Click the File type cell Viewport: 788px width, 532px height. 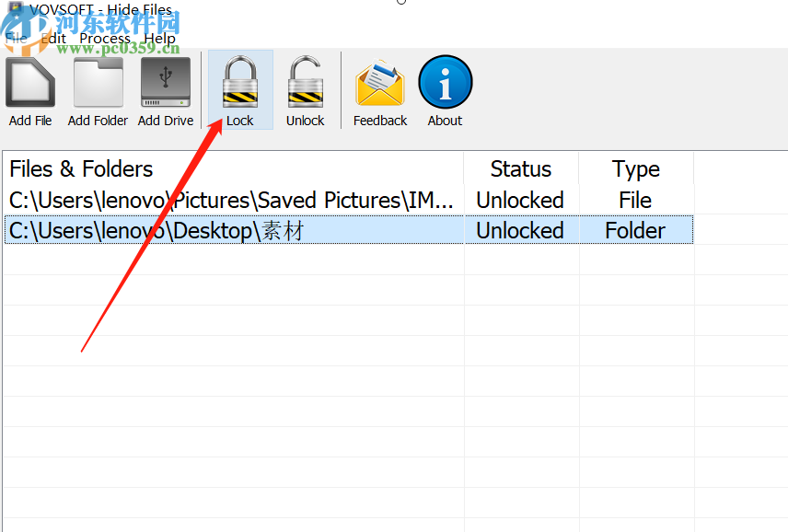635,200
